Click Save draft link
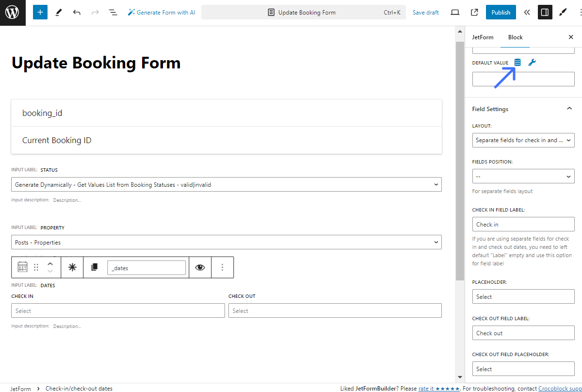Screen dimensions: 582x392 coord(425,13)
